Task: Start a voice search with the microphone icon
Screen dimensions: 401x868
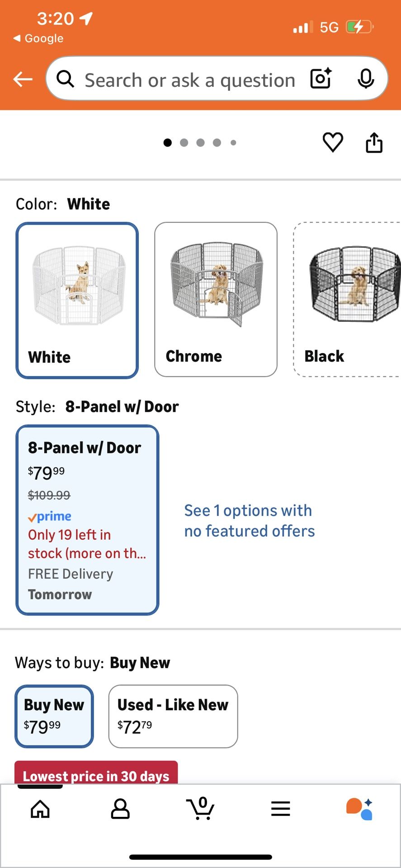Action: click(x=366, y=79)
